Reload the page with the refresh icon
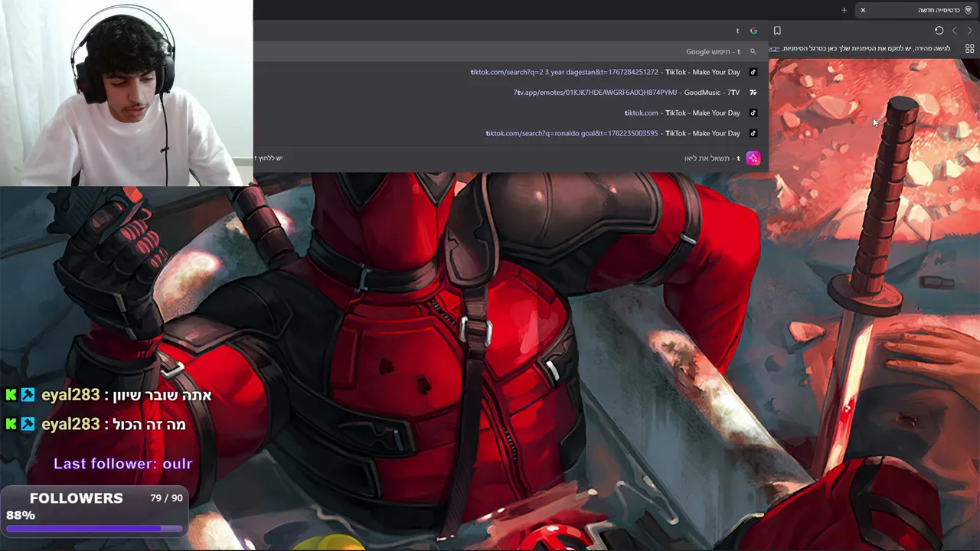 939,31
